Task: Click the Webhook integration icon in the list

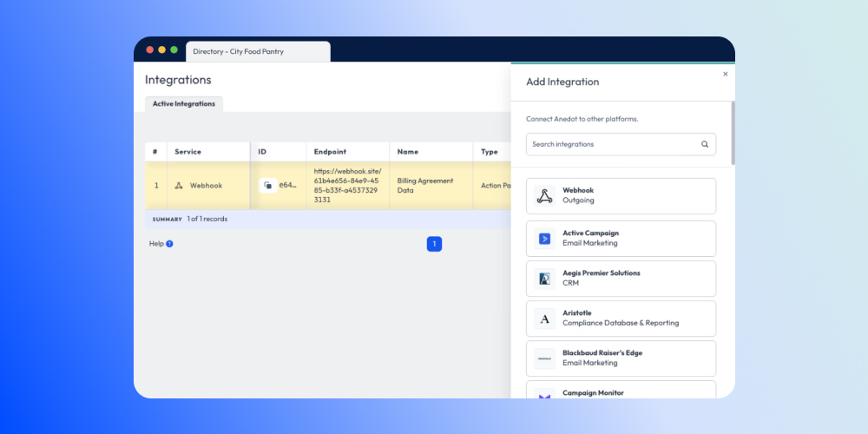Action: tap(544, 196)
